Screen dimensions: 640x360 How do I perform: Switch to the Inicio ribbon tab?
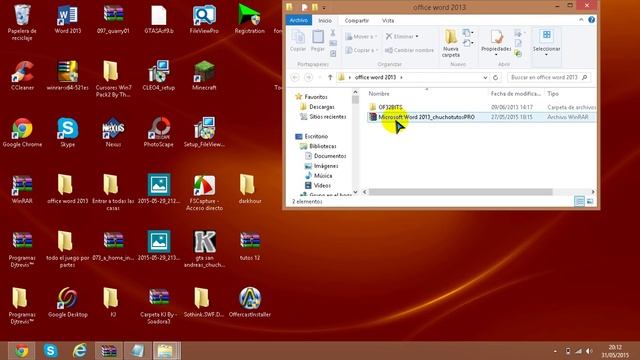point(325,20)
